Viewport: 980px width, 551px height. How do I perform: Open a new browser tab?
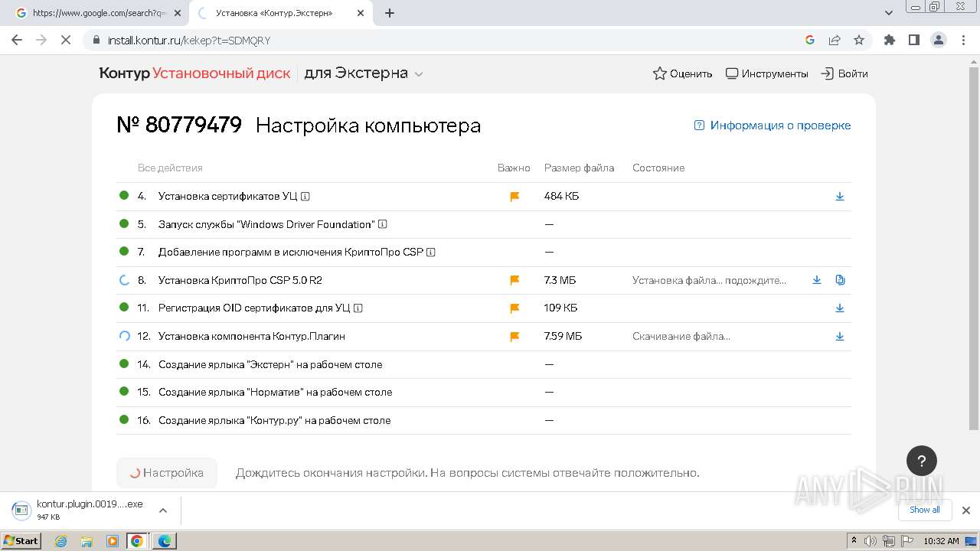pos(390,13)
